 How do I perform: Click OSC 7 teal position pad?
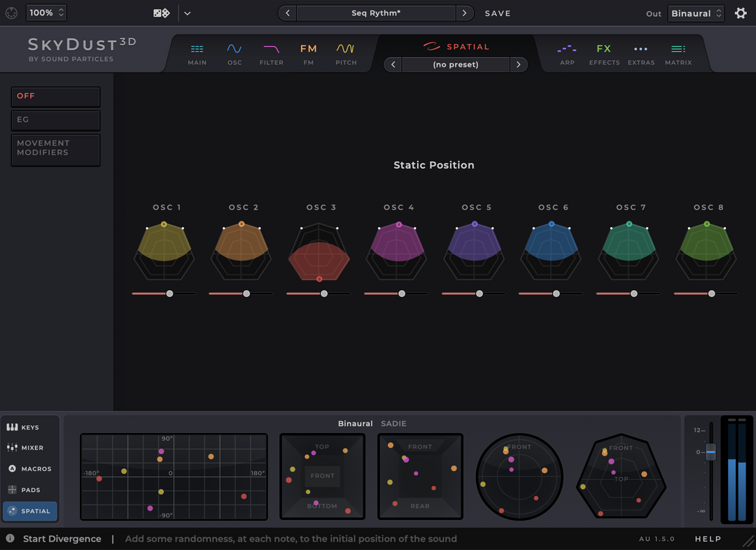629,252
